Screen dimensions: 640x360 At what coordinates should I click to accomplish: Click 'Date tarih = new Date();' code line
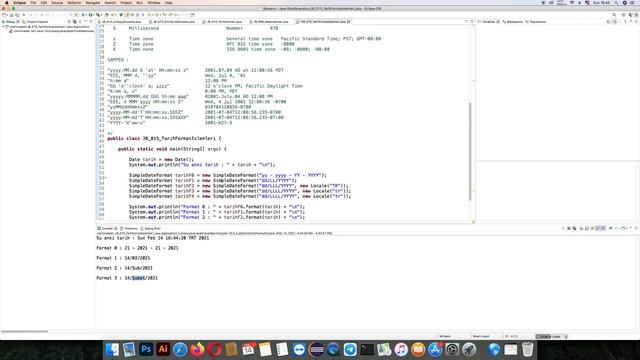161,160
